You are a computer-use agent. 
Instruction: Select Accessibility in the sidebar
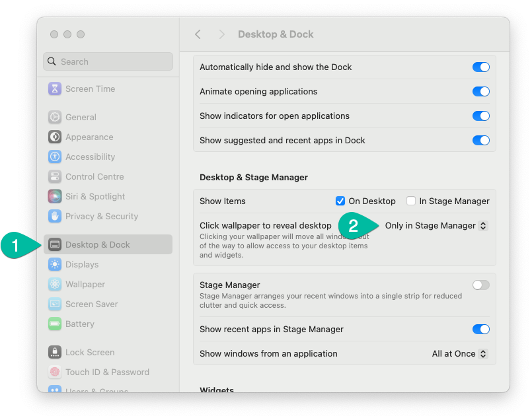108,157
